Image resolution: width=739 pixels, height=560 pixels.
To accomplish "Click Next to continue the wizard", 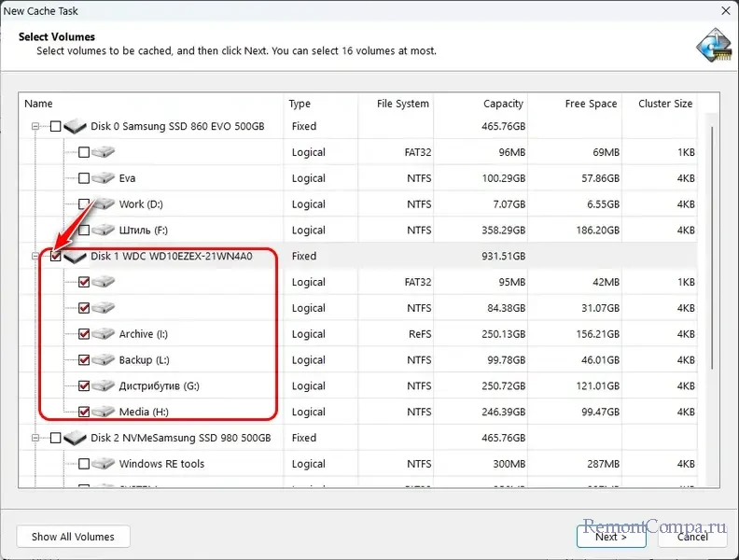I will (611, 537).
